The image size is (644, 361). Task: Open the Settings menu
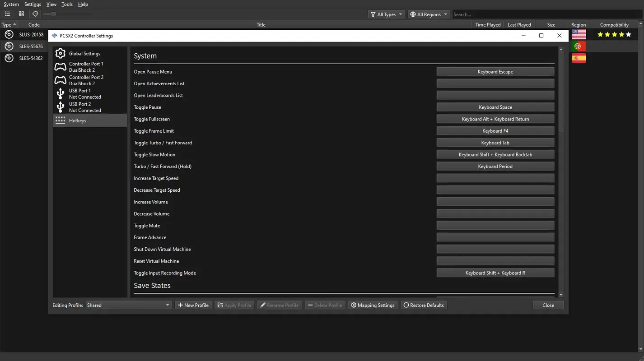tap(32, 4)
